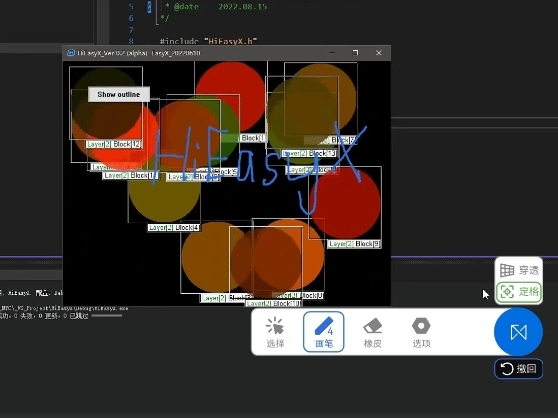Click the HiEasyX window app icon
Screen dimensions: 558x418
[71, 53]
